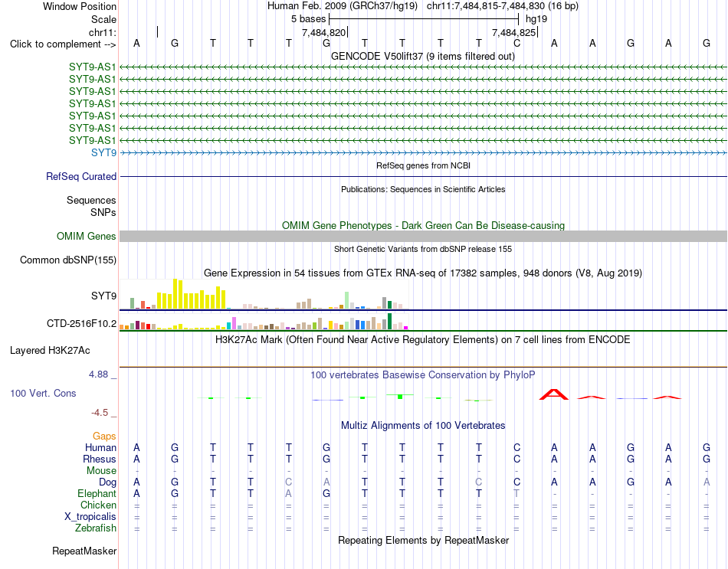This screenshot has width=728, height=569.
Task: Click the Sequences publications track label
Action: point(91,200)
